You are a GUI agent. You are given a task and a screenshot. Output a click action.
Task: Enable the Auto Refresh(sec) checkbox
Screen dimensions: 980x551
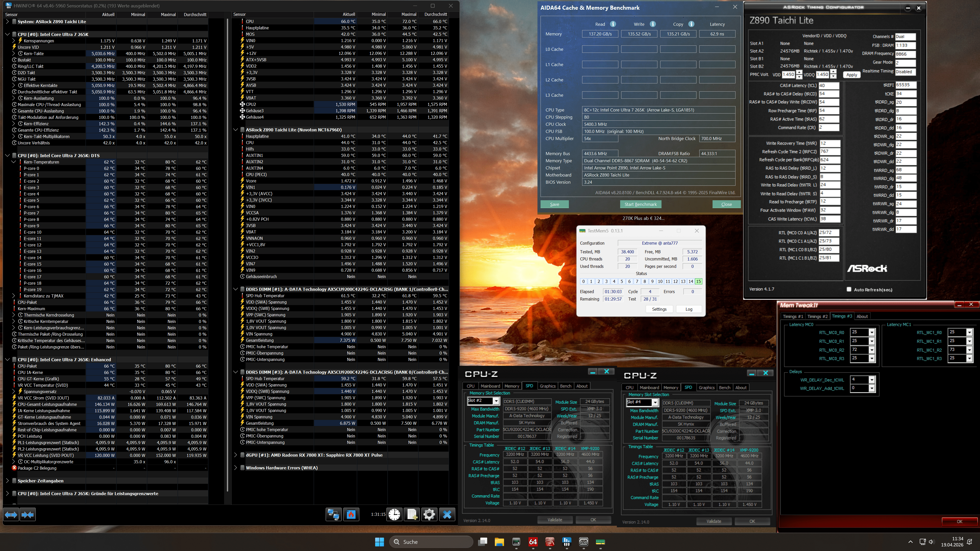(x=849, y=289)
